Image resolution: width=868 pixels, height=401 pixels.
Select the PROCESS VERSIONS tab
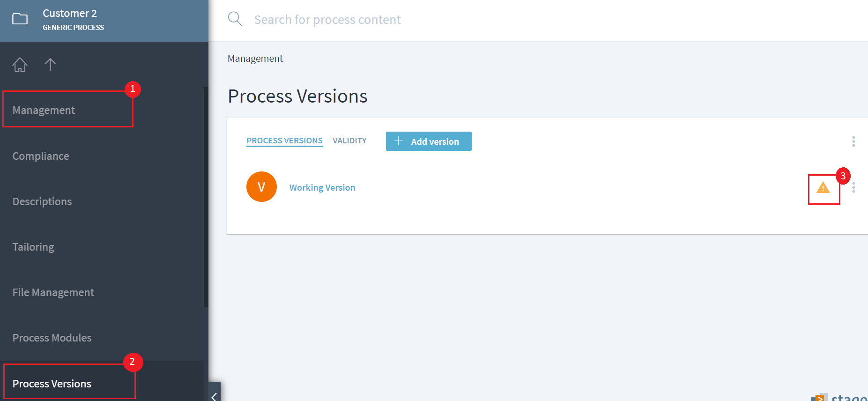pyautogui.click(x=284, y=141)
